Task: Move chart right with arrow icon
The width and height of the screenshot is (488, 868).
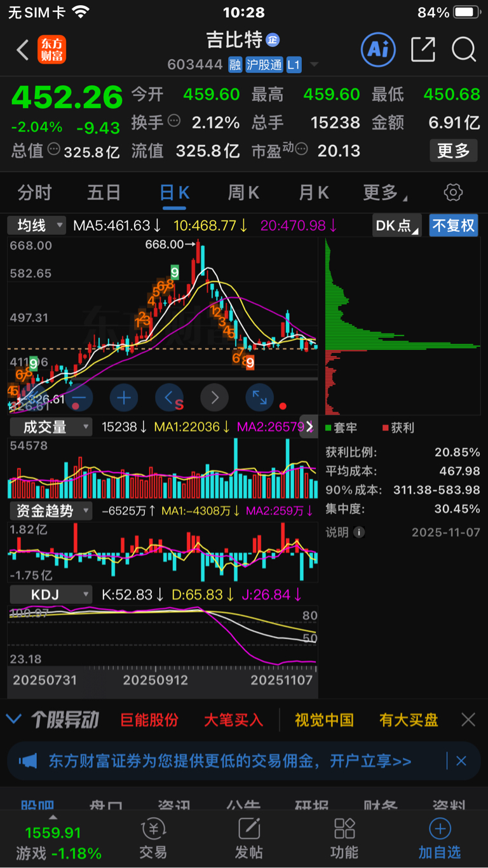Action: [x=214, y=398]
